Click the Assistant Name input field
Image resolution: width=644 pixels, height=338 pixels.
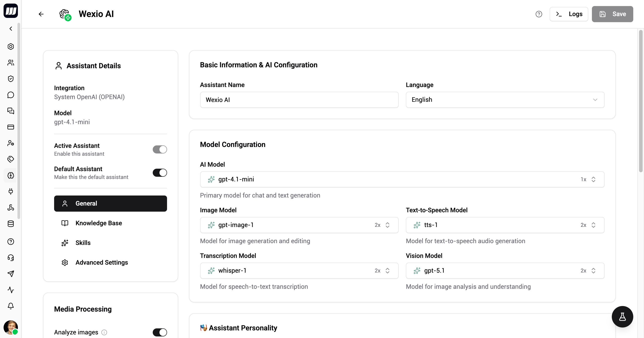pos(299,100)
